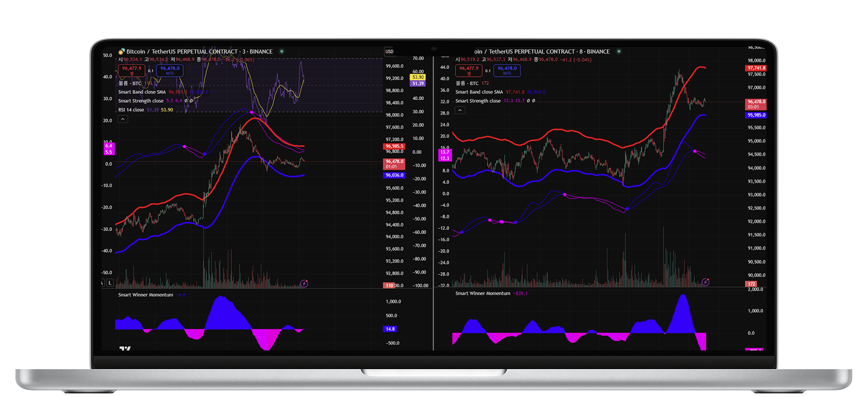Click the magenta 6.4 5.5 strength label
The width and height of the screenshot is (868, 397).
[109, 149]
